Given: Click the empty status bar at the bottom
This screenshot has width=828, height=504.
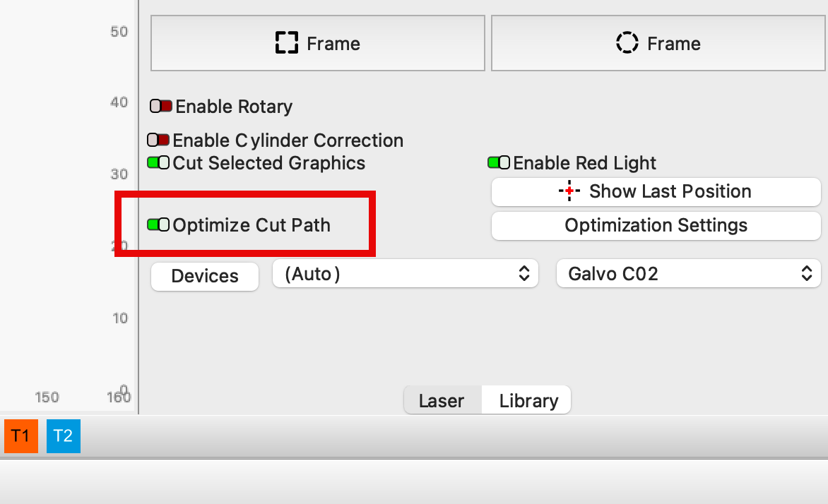Looking at the screenshot, I should (x=414, y=483).
